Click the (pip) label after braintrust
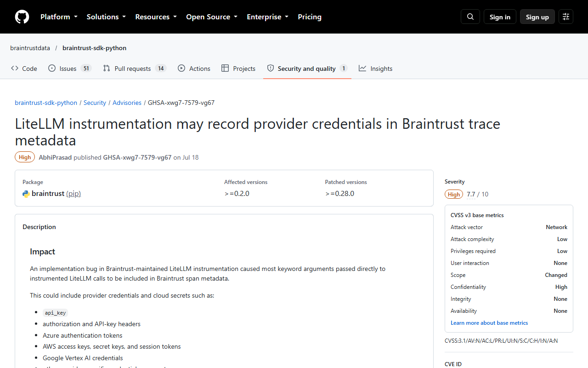This screenshot has width=588, height=368. point(73,194)
